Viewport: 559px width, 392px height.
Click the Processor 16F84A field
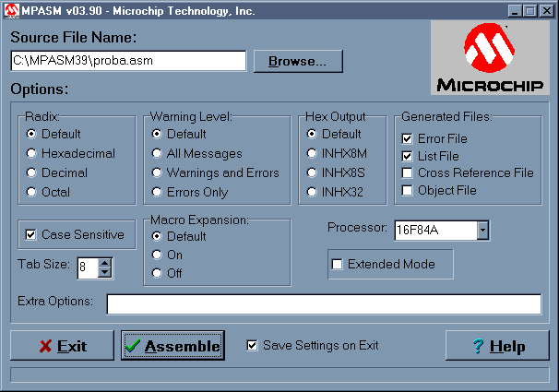pyautogui.click(x=436, y=231)
